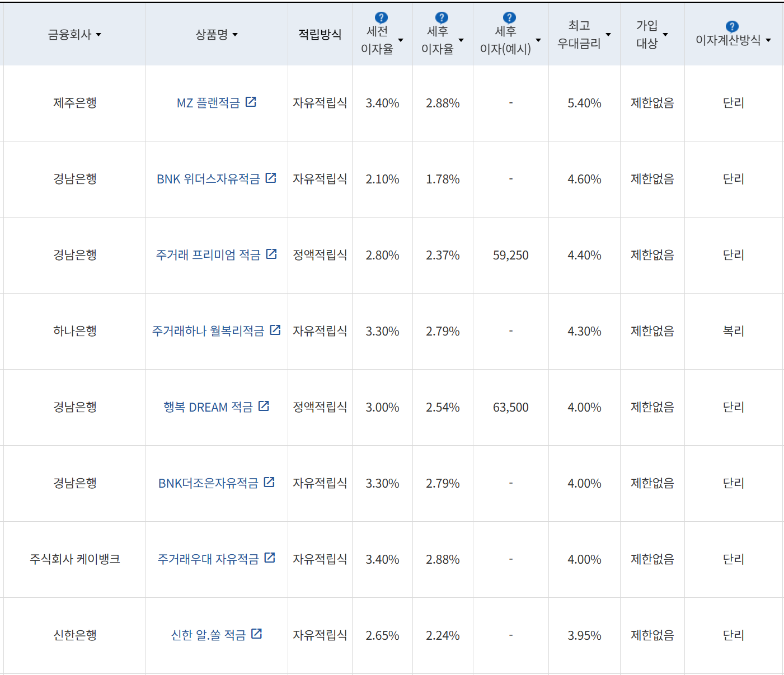Image resolution: width=784 pixels, height=675 pixels.
Task: Expand the 최고 우대금리 sort dropdown
Action: [x=608, y=34]
